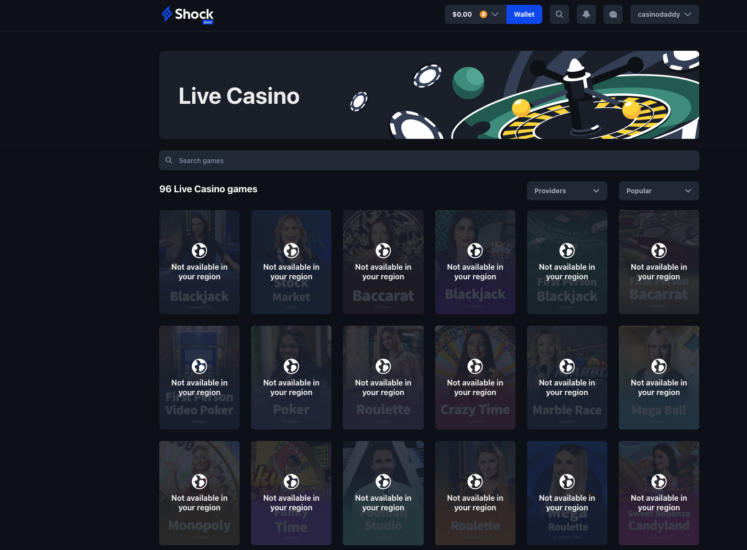Expand the balance currency chevron
This screenshot has height=550, width=747.
(495, 14)
